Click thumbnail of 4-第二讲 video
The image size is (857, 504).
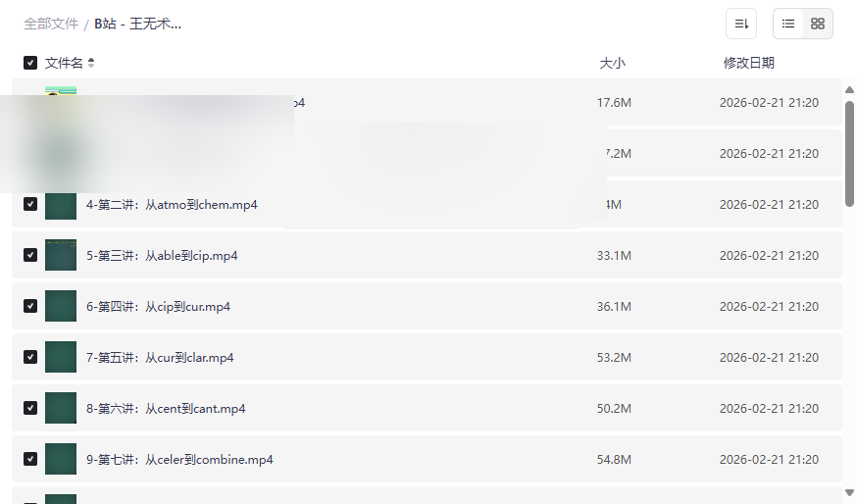click(61, 205)
